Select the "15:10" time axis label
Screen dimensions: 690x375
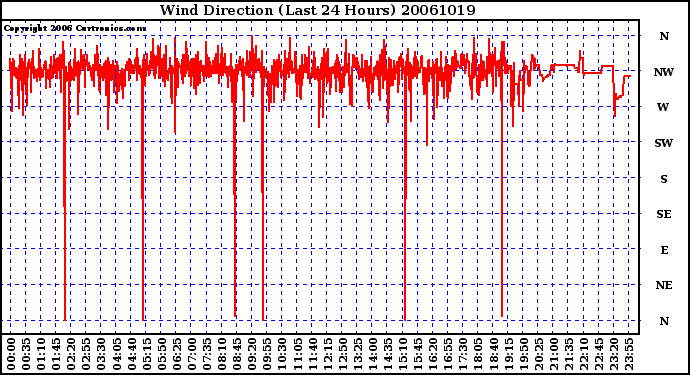tap(403, 354)
